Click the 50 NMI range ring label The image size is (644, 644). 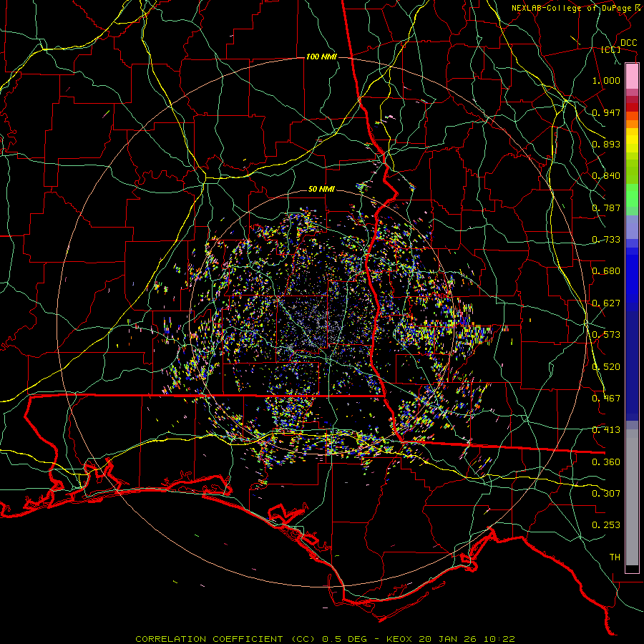[x=321, y=190]
